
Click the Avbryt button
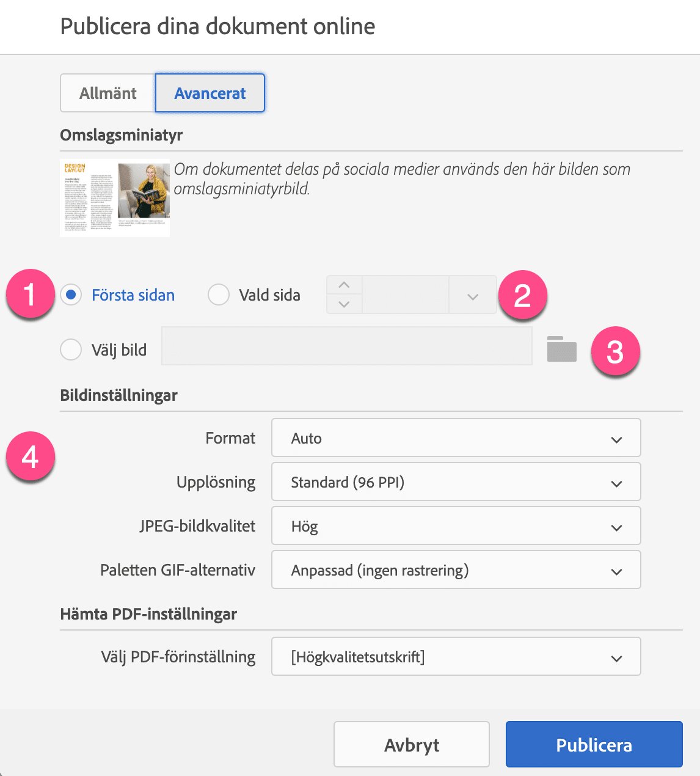[412, 744]
